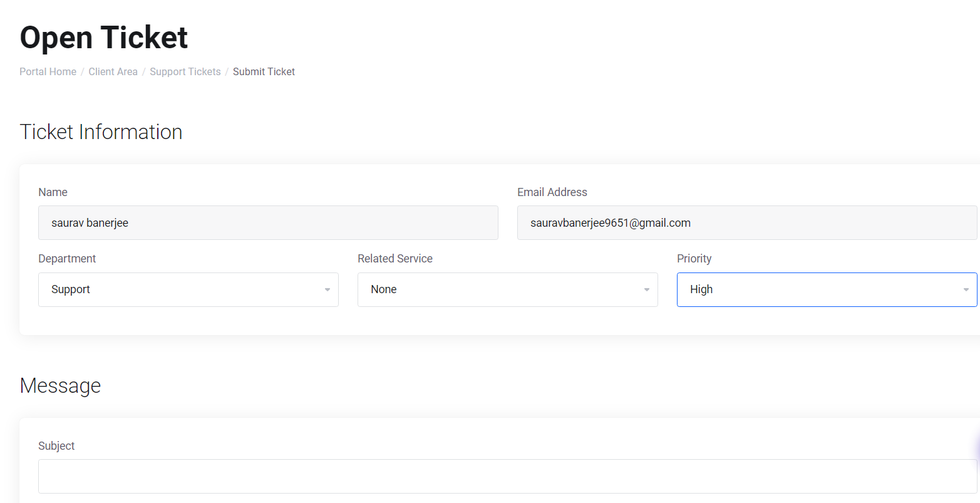Click the Priority field label
This screenshot has height=503, width=980.
coord(694,259)
